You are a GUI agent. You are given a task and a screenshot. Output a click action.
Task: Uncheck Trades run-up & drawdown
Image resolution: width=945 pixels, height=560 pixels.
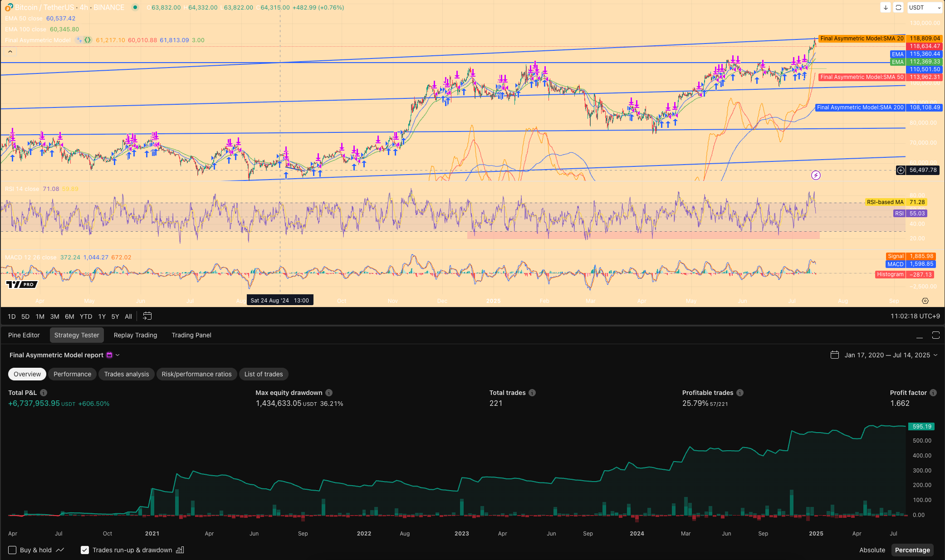tap(85, 550)
